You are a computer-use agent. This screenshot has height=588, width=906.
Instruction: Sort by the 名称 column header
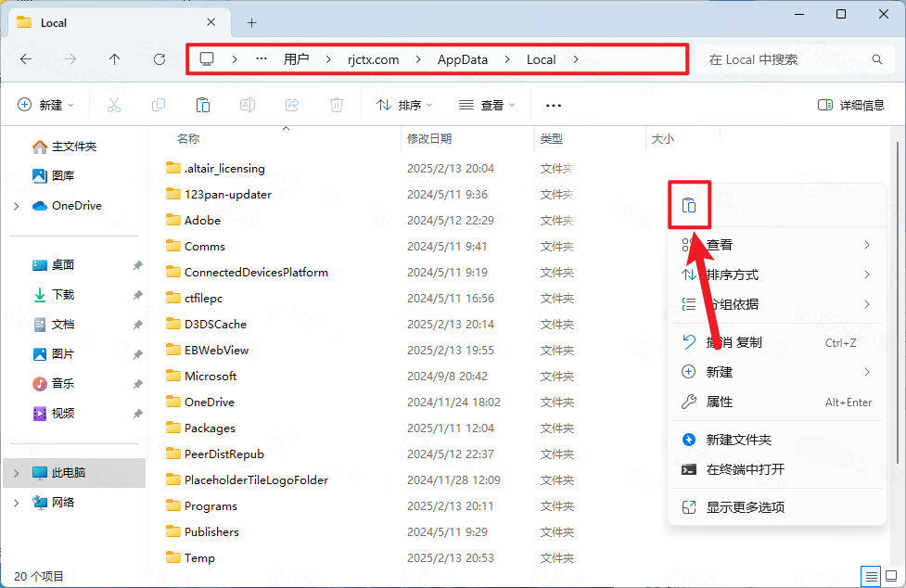tap(188, 138)
